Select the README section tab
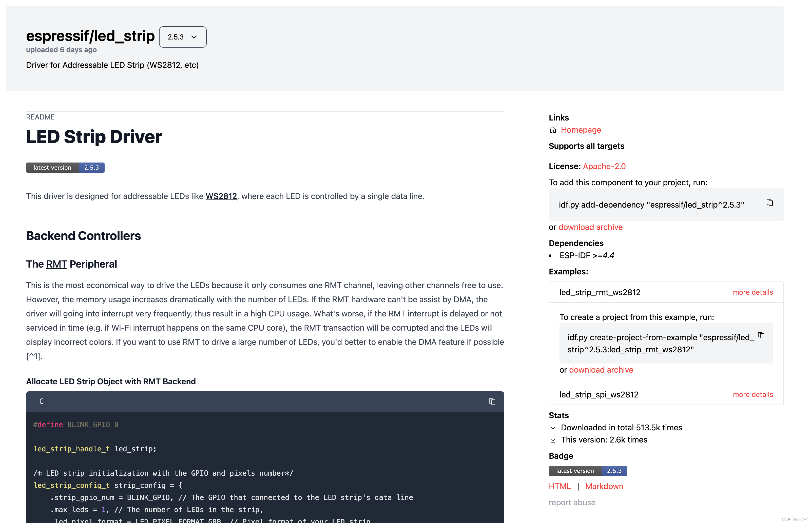 [x=40, y=116]
